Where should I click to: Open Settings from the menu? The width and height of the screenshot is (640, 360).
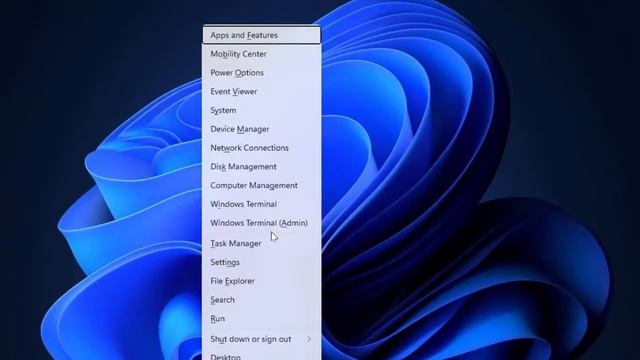tap(262, 262)
